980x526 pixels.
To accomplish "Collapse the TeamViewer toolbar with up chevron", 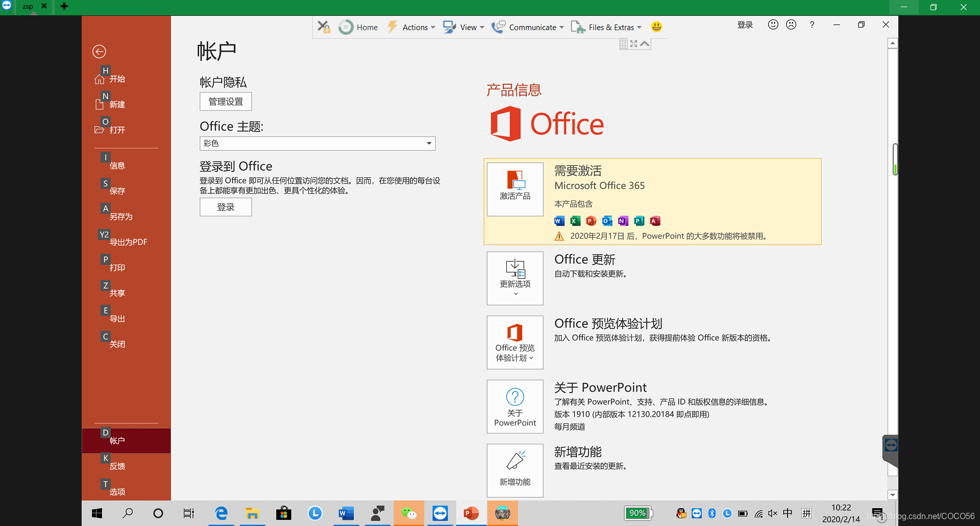I will pos(645,44).
